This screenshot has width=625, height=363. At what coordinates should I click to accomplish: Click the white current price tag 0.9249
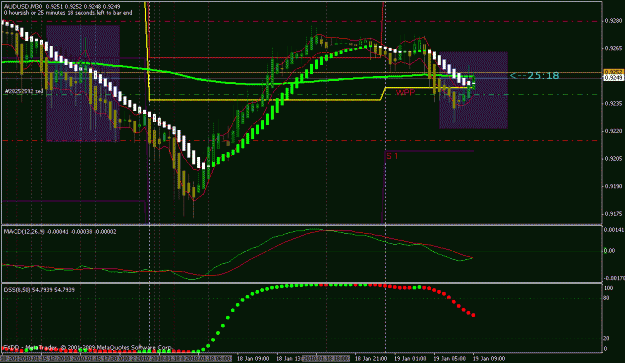coord(614,78)
